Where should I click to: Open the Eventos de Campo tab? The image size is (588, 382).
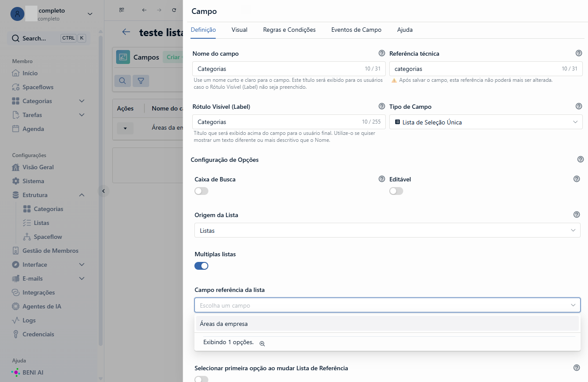(x=356, y=30)
